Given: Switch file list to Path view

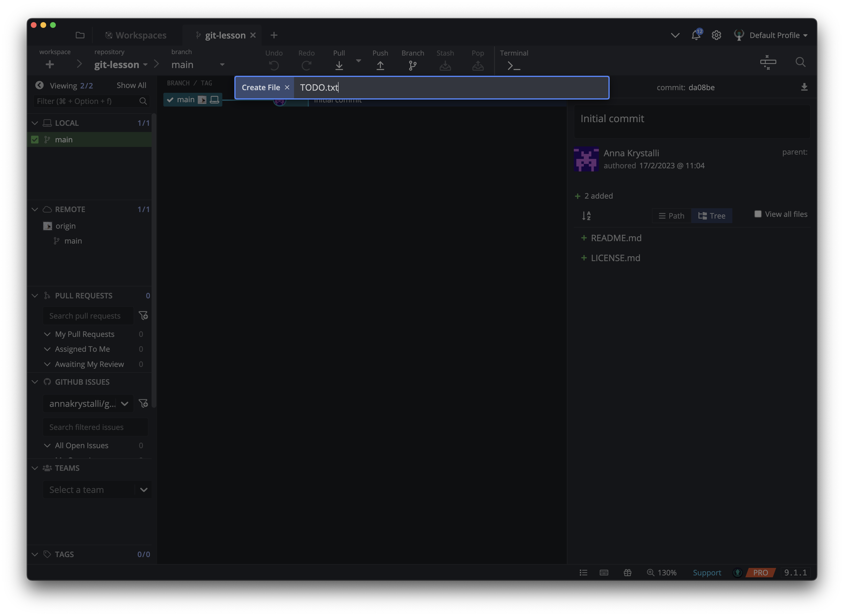Looking at the screenshot, I should [x=671, y=215].
